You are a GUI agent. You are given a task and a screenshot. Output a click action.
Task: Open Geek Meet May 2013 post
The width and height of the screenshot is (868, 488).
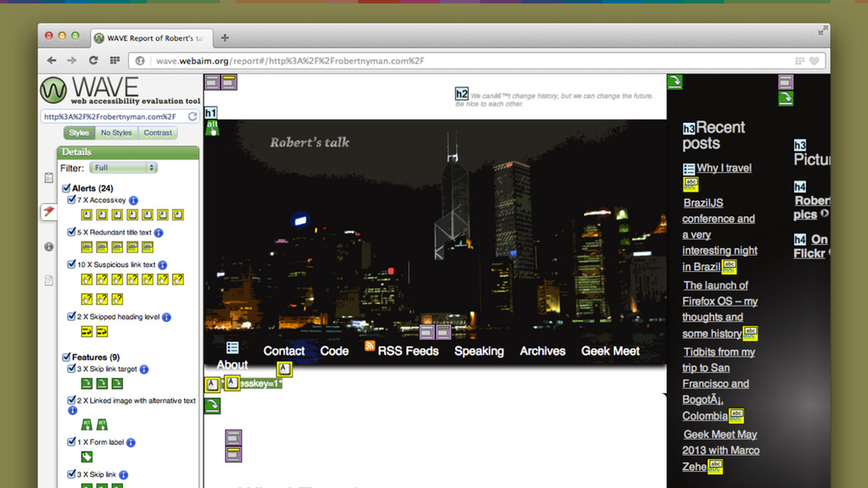pyautogui.click(x=721, y=451)
